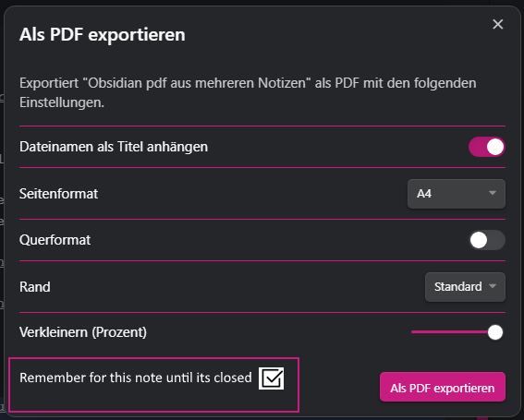
Task: Click the arrow icon beside A4
Action: click(492, 193)
